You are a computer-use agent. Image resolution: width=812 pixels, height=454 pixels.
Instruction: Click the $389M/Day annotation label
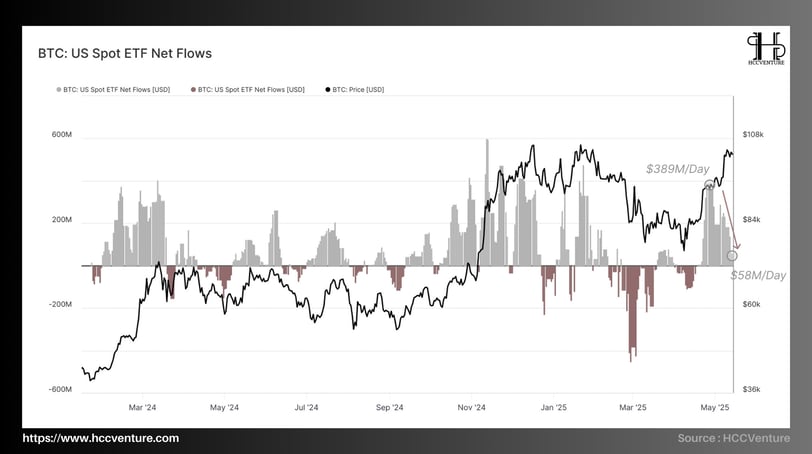click(677, 169)
